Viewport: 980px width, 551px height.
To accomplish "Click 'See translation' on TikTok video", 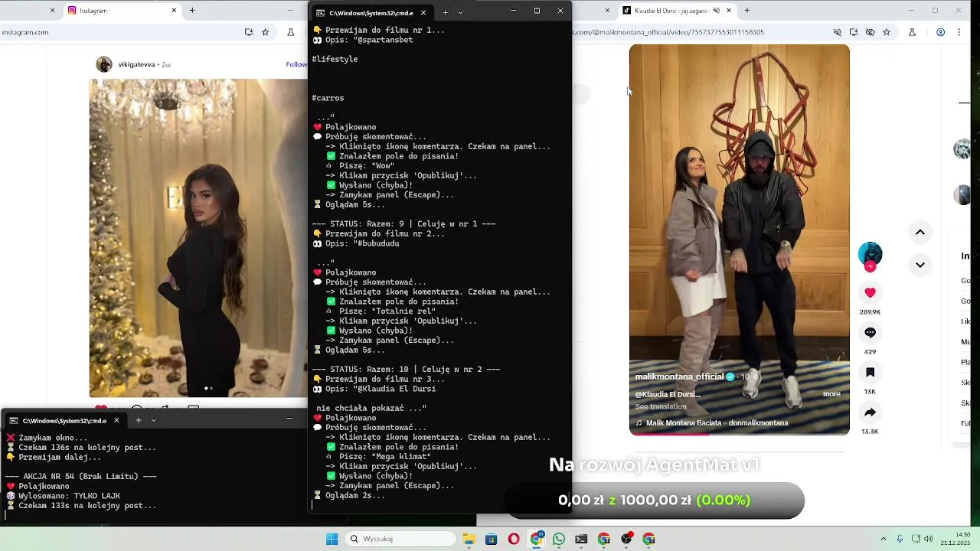I will (661, 406).
